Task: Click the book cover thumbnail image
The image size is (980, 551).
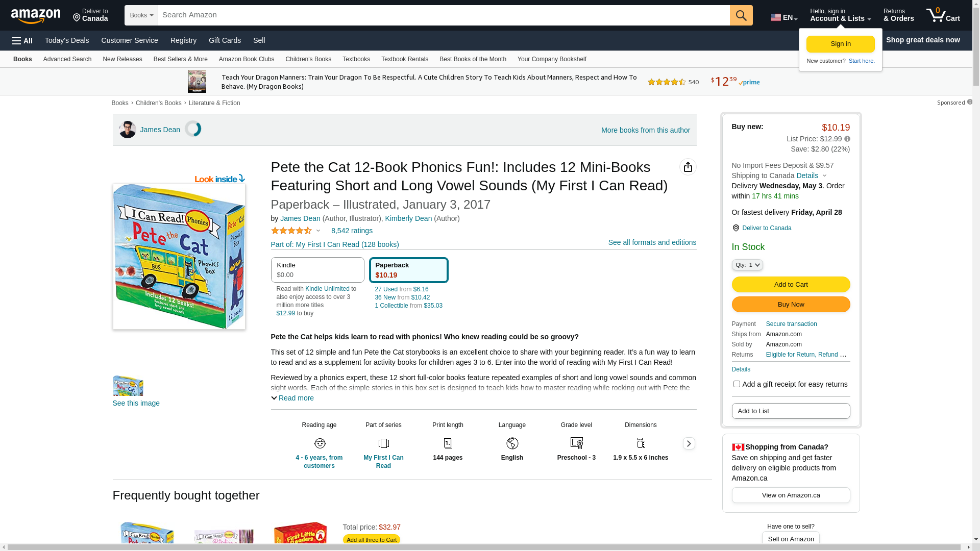Action: [x=128, y=386]
